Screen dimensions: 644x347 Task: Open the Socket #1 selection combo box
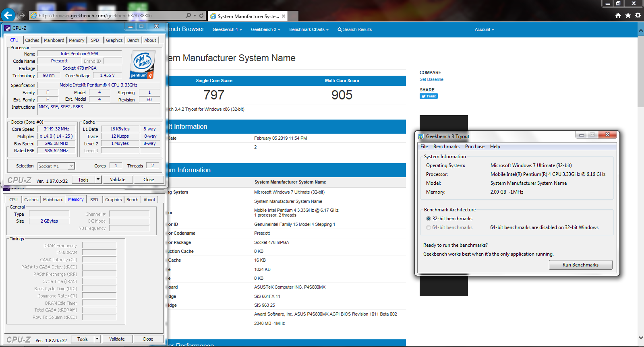click(x=56, y=166)
